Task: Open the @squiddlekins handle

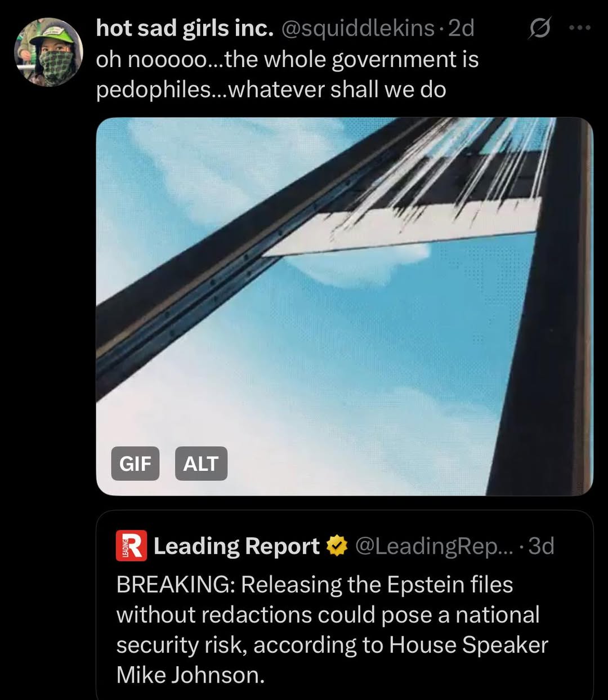Action: (357, 28)
